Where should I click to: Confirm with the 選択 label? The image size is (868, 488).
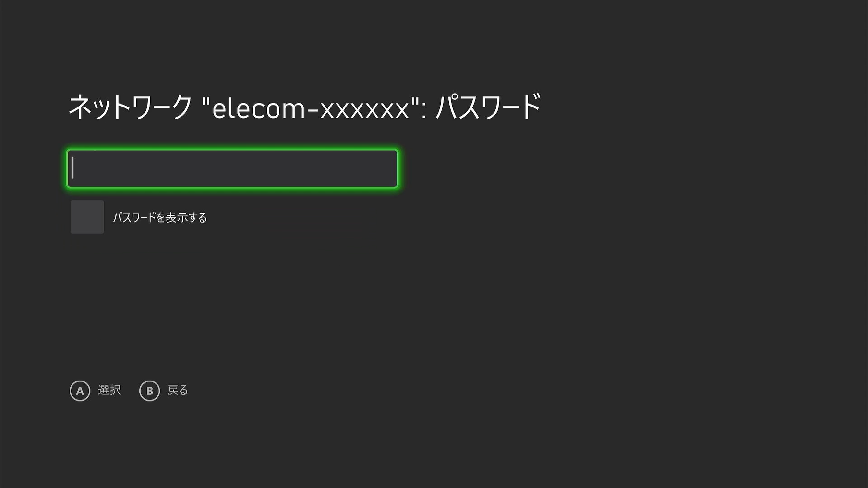109,390
